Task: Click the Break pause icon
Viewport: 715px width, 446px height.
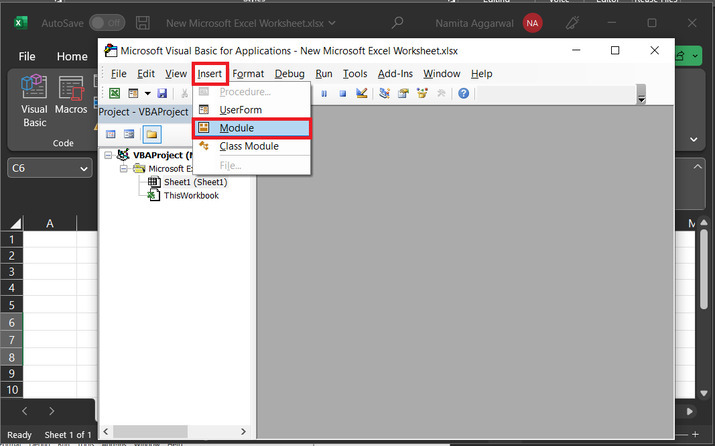Action: click(x=324, y=93)
